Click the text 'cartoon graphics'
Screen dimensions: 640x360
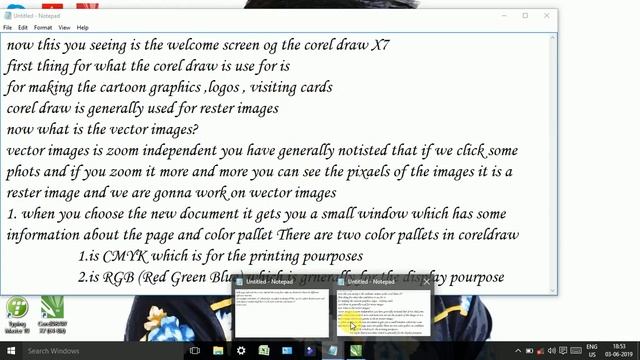150,87
